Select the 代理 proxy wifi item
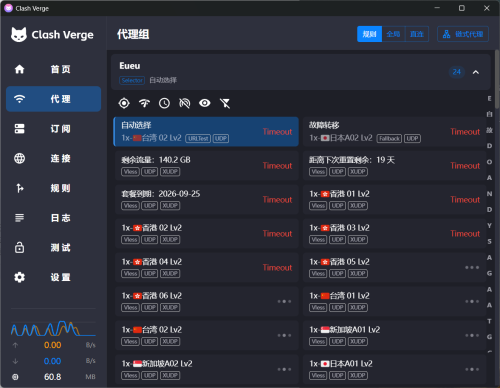The width and height of the screenshot is (500, 388). coord(53,99)
